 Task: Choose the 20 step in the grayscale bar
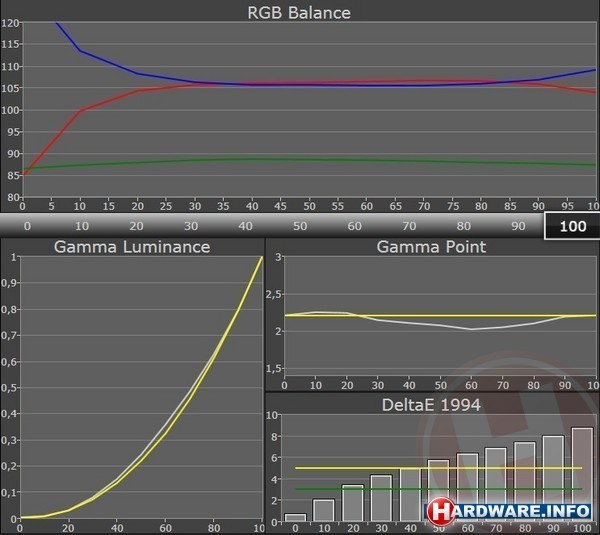[136, 226]
